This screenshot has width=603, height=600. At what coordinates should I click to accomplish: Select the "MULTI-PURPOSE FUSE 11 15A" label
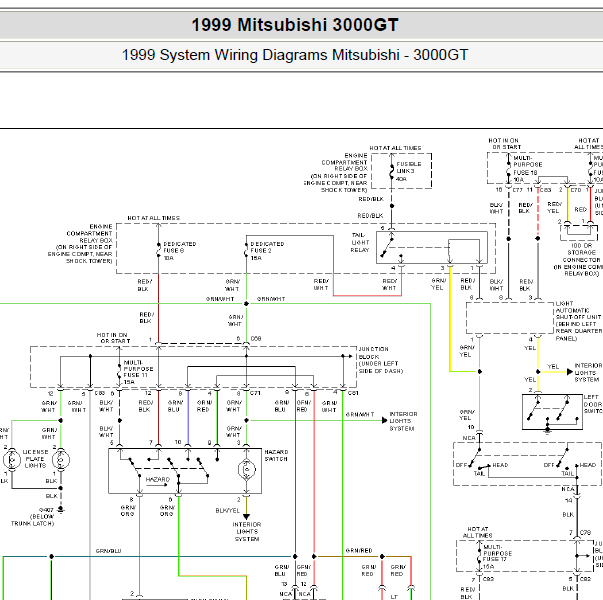(138, 372)
